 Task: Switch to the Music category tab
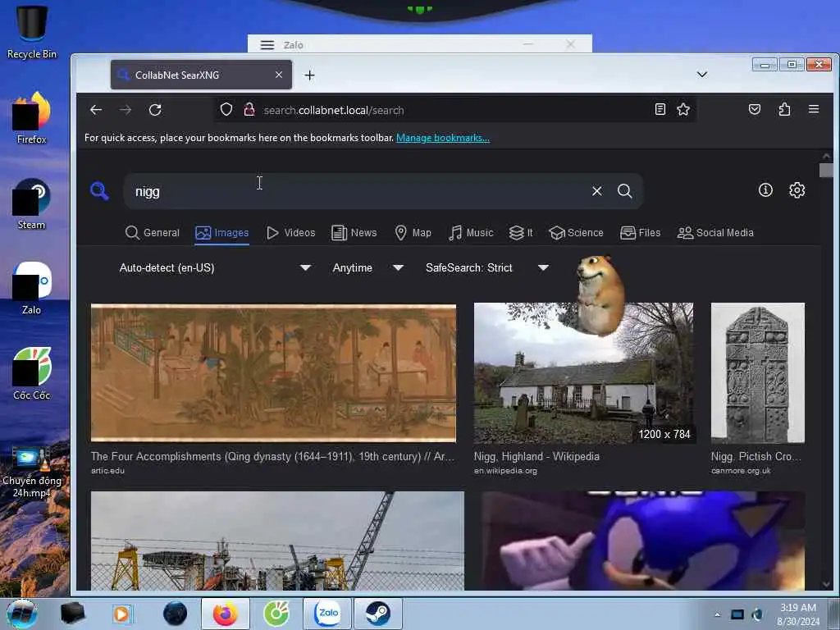tap(471, 232)
